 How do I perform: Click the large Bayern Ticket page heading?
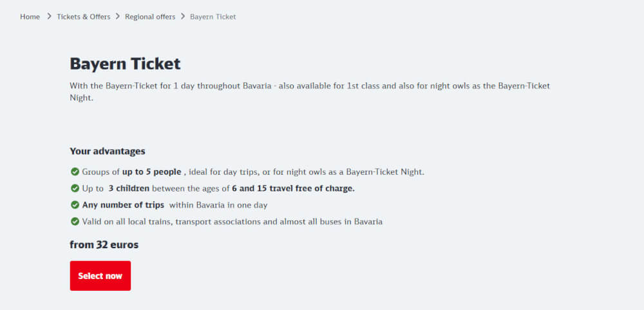(125, 64)
